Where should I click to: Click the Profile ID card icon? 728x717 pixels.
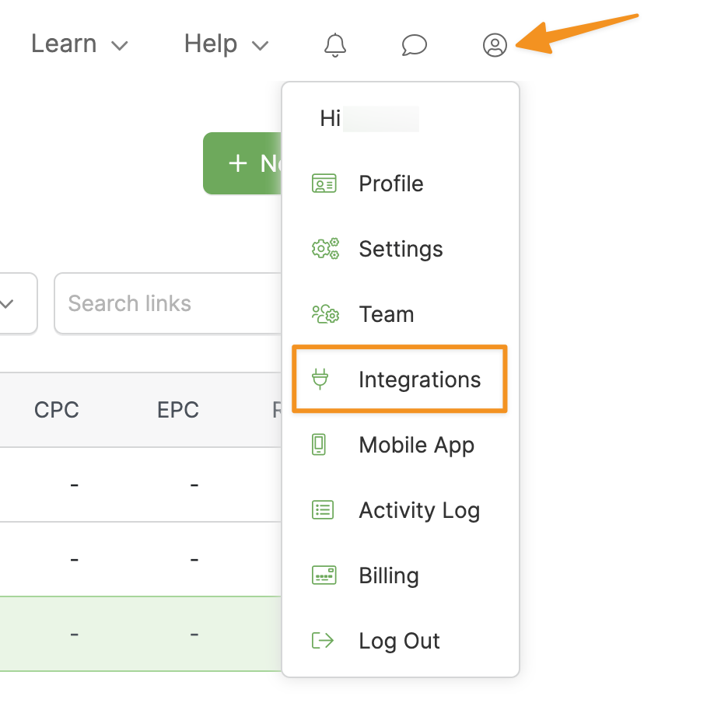click(x=324, y=184)
